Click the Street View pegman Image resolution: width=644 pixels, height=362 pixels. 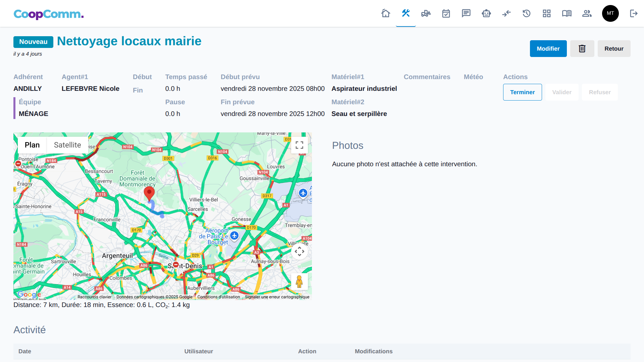tap(300, 282)
